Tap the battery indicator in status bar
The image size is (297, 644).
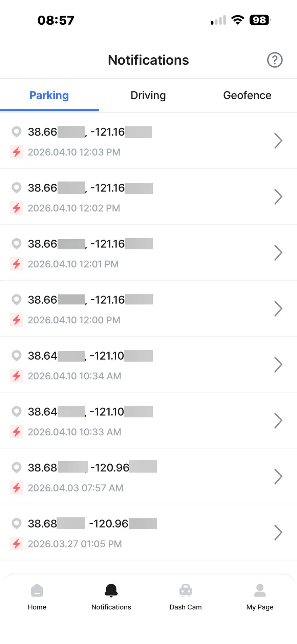pos(260,20)
